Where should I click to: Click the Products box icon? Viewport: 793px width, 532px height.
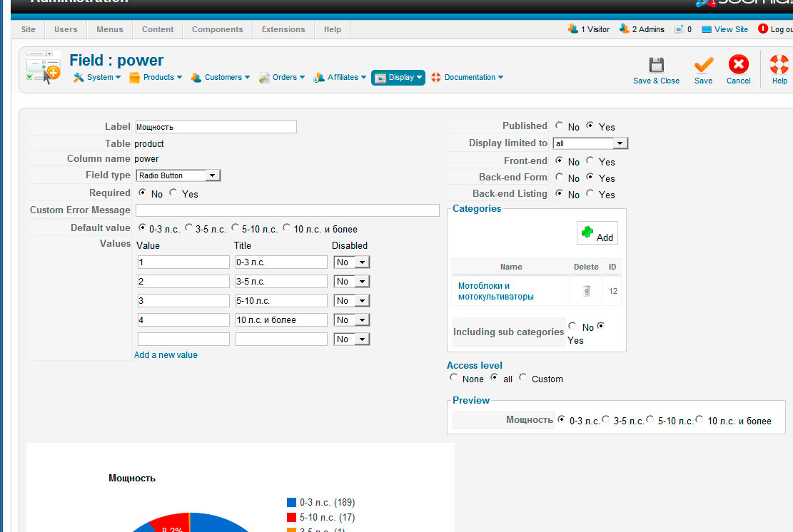134,77
